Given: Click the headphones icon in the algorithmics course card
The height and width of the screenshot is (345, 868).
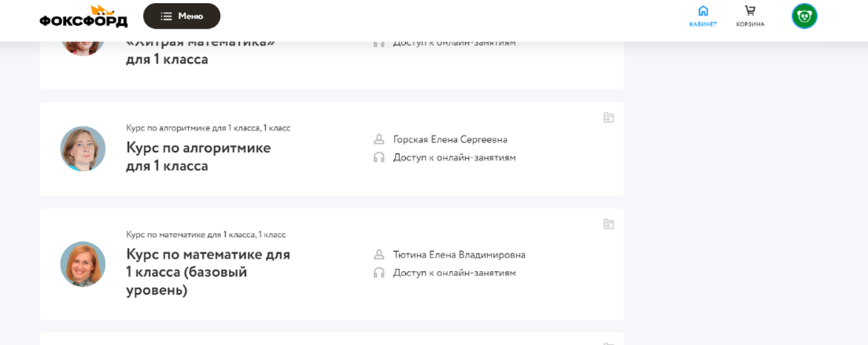Looking at the screenshot, I should click(x=379, y=158).
